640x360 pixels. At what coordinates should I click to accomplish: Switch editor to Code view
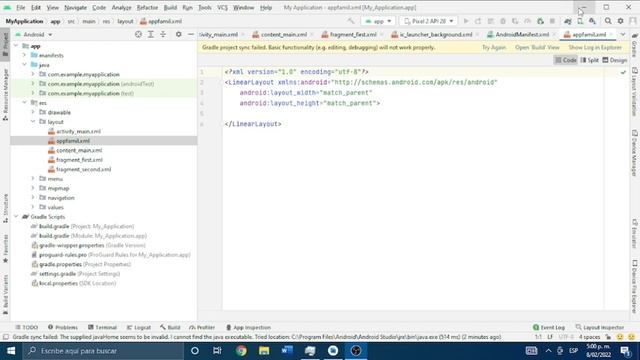[566, 60]
